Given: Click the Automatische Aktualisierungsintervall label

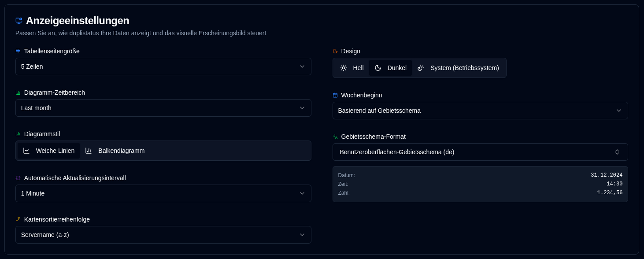Looking at the screenshot, I should pos(75,178).
